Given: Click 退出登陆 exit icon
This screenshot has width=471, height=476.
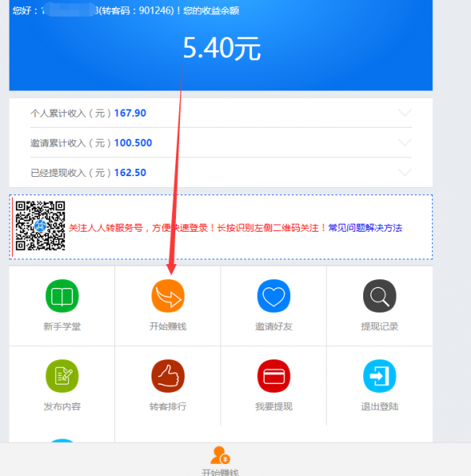Looking at the screenshot, I should tap(379, 376).
